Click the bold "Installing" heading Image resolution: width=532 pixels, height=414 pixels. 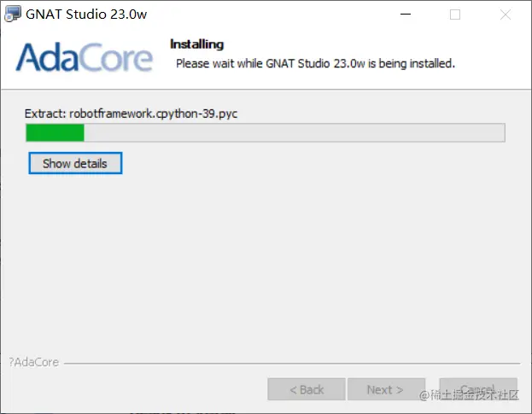[x=196, y=44]
